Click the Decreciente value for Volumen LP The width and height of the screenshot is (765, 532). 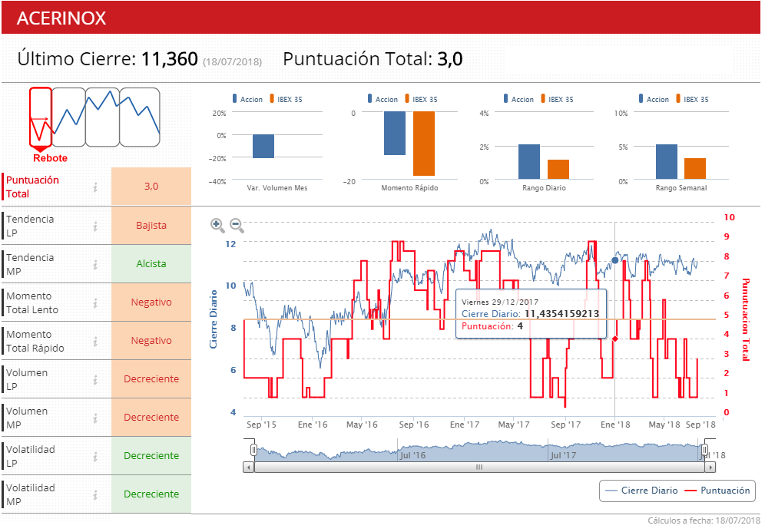click(151, 379)
